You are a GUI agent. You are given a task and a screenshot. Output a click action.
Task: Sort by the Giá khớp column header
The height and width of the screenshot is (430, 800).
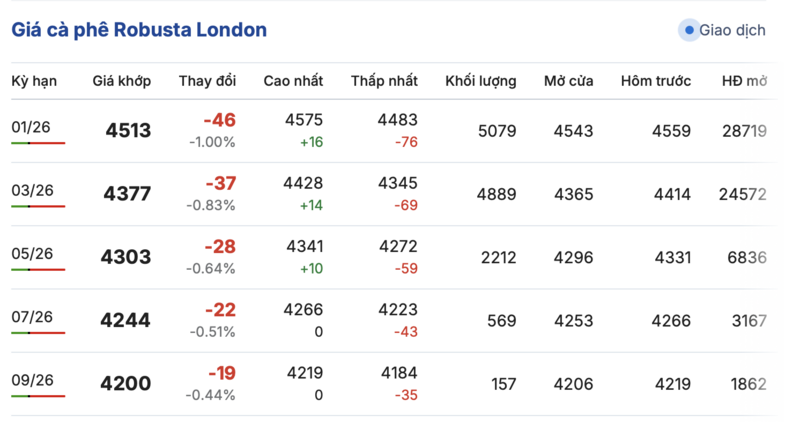pos(122,81)
